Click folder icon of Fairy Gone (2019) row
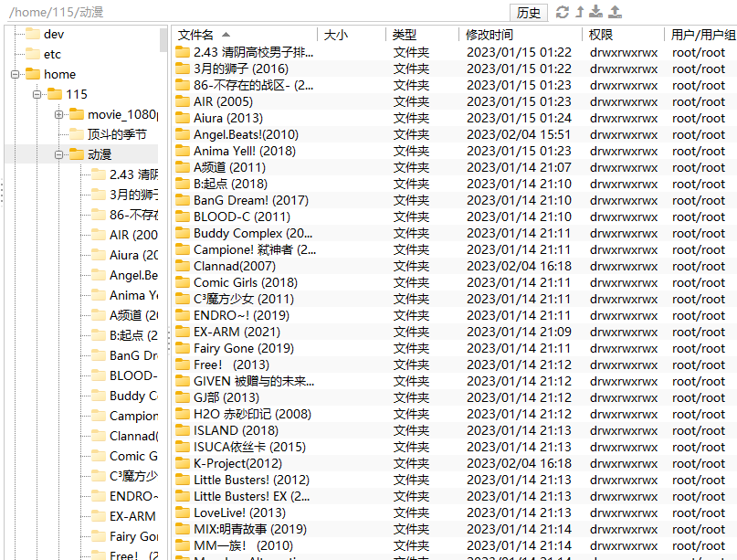The width and height of the screenshot is (737, 560). (x=183, y=349)
